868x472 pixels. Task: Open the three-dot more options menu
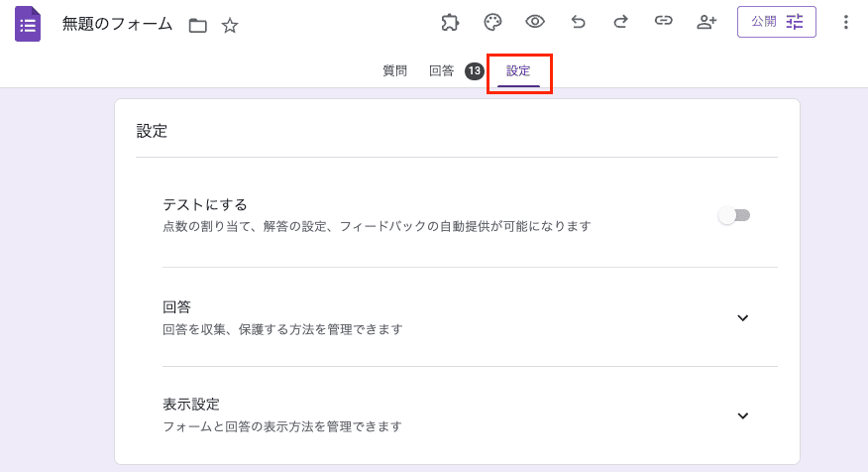click(x=845, y=22)
